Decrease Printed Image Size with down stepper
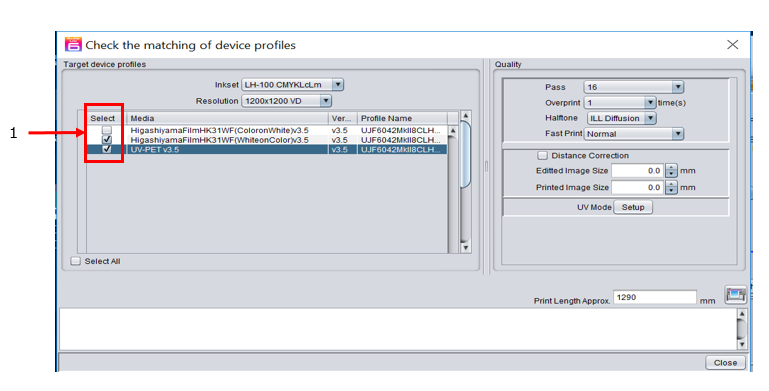This screenshot has height=391, width=769. (x=671, y=191)
